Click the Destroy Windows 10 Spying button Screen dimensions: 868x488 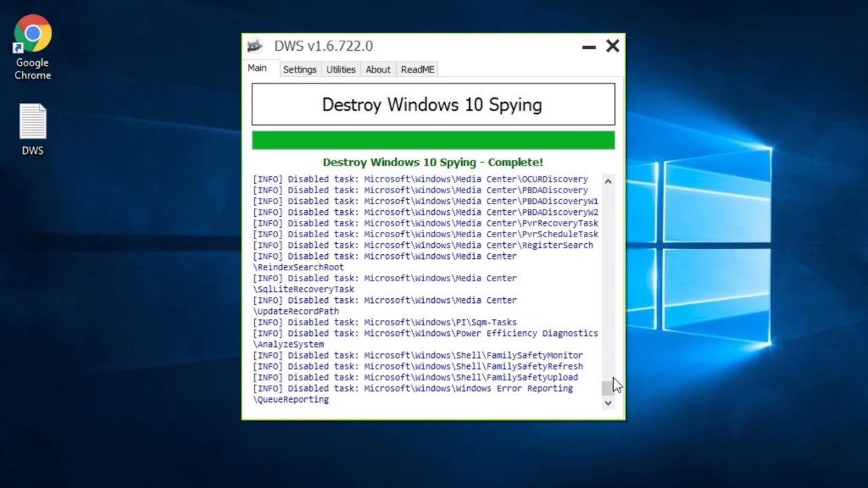click(x=433, y=104)
